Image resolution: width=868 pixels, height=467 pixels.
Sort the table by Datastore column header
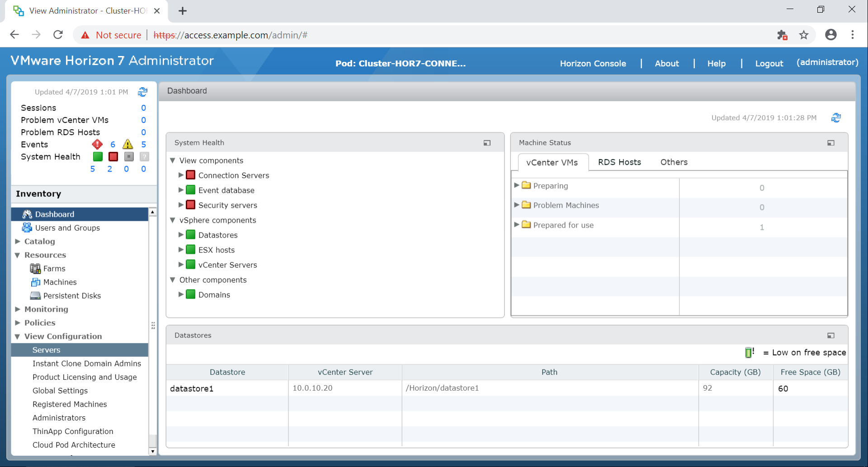[x=227, y=372]
